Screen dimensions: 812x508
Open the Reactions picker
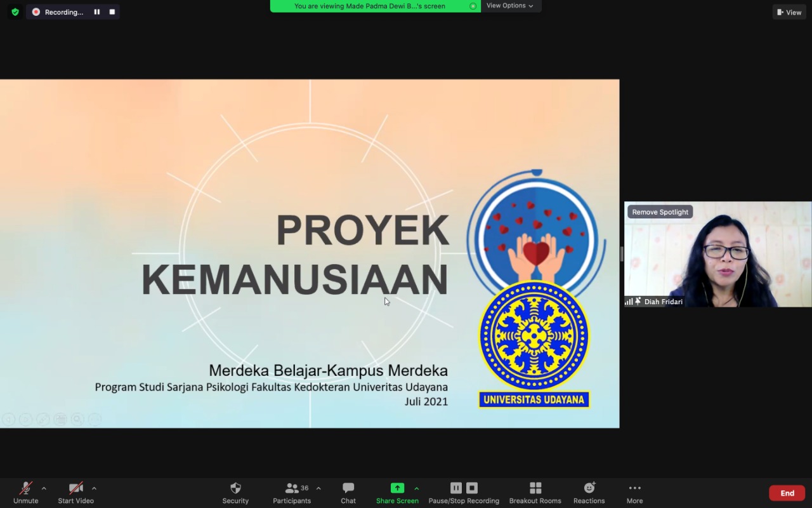(x=589, y=493)
